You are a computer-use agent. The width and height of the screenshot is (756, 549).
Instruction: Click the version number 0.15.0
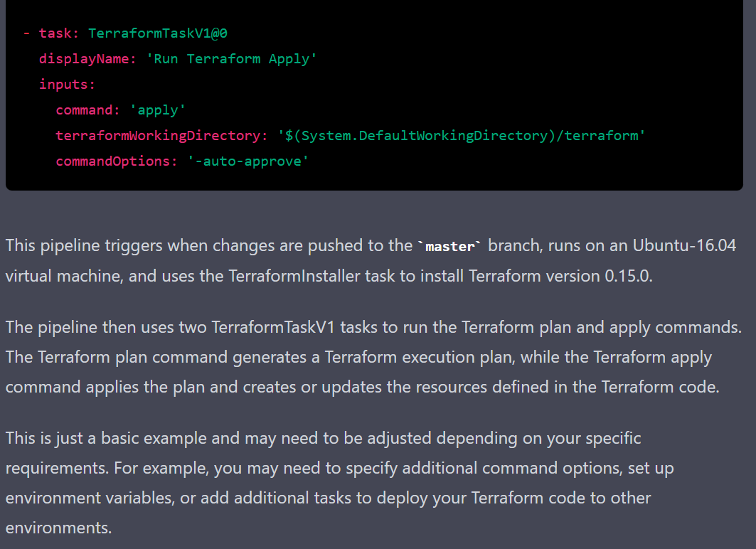[x=627, y=275]
